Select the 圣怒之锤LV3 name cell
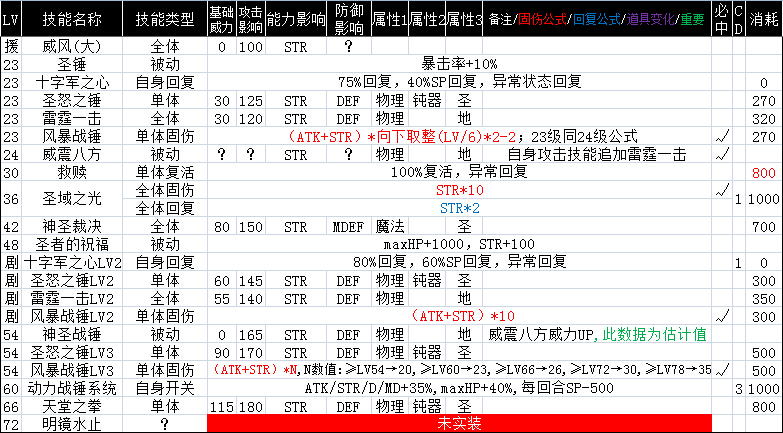 coord(72,352)
